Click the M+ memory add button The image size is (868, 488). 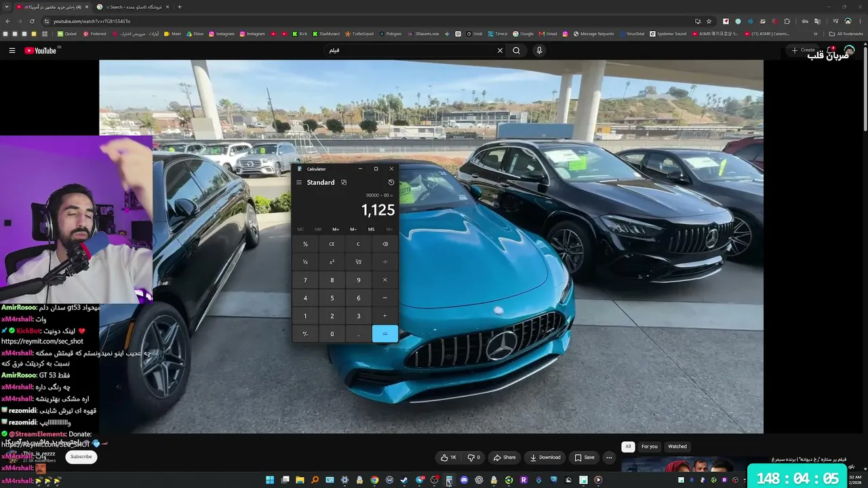point(336,229)
